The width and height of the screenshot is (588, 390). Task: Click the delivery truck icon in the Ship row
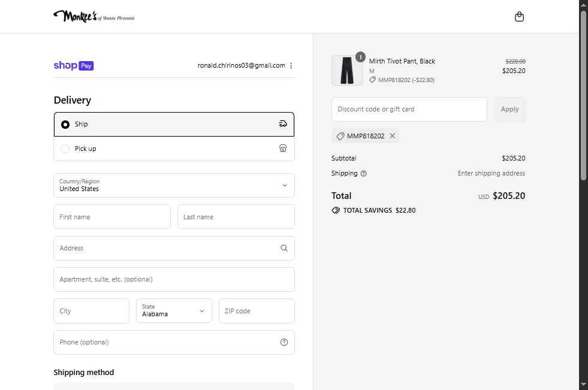pyautogui.click(x=283, y=124)
